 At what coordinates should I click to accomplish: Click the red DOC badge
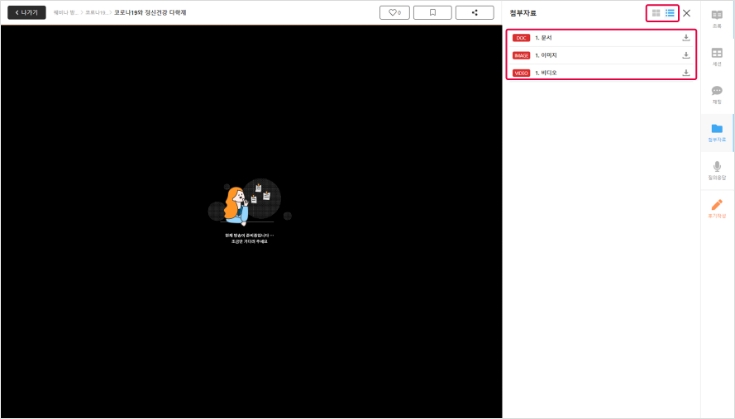[521, 38]
